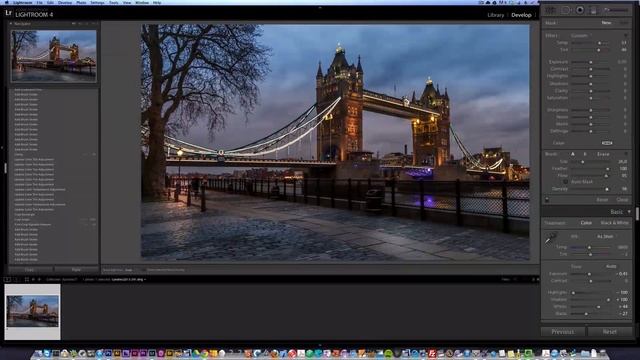The height and width of the screenshot is (360, 640).
Task: Open the Help menu
Action: pyautogui.click(x=157, y=2)
